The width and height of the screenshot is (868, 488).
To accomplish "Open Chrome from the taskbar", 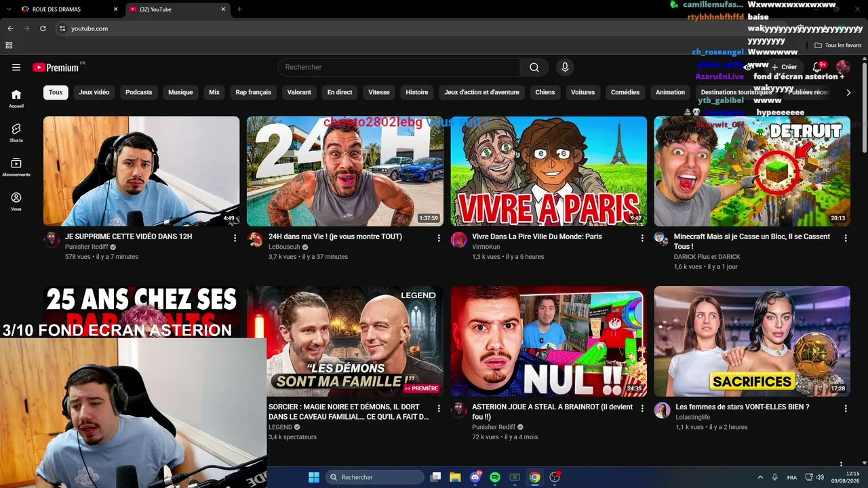I will (x=535, y=477).
